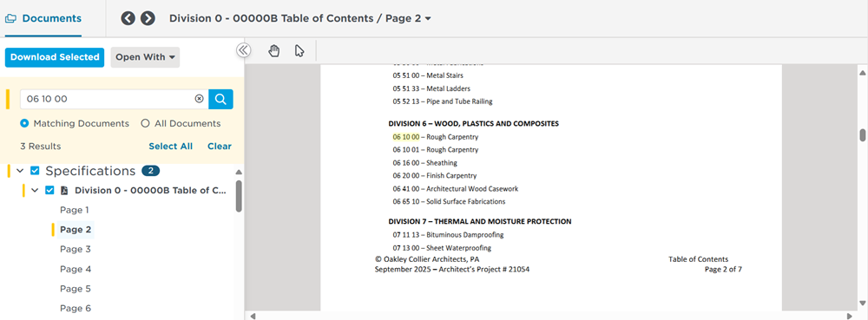This screenshot has width=868, height=320.
Task: Open Page 2 in the tree
Action: click(76, 229)
